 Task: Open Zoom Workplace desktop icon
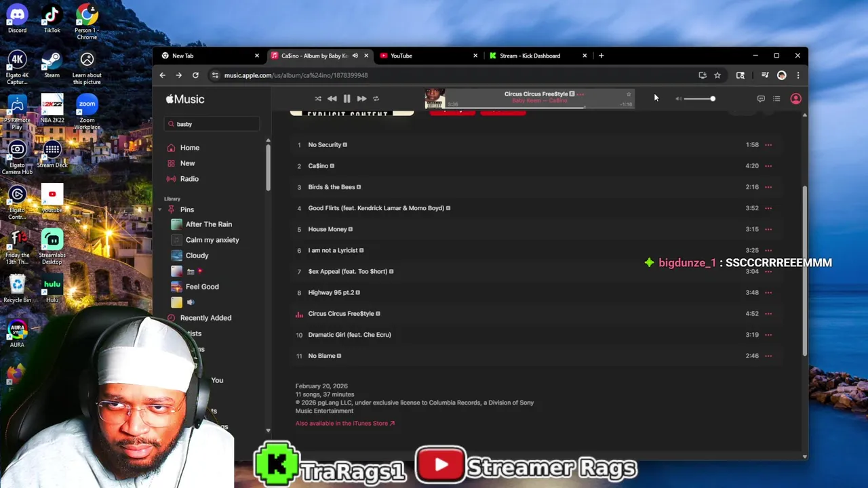pyautogui.click(x=87, y=112)
